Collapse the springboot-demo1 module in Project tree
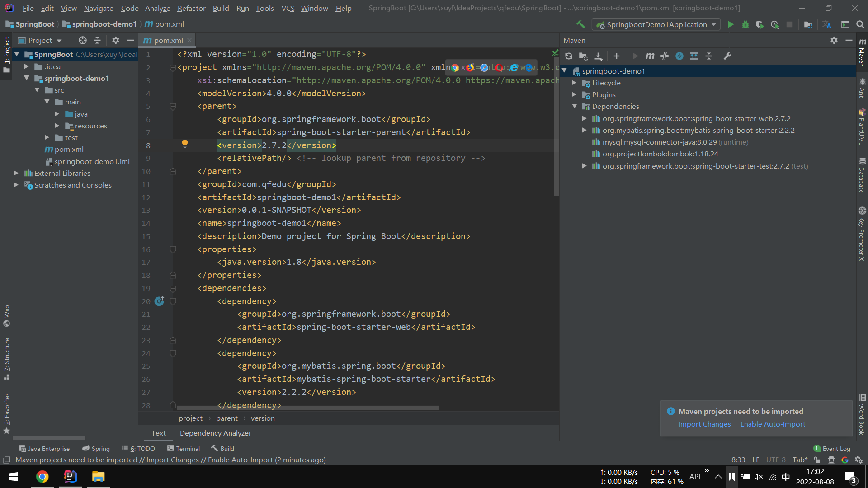This screenshot has height=488, width=868. click(26, 78)
